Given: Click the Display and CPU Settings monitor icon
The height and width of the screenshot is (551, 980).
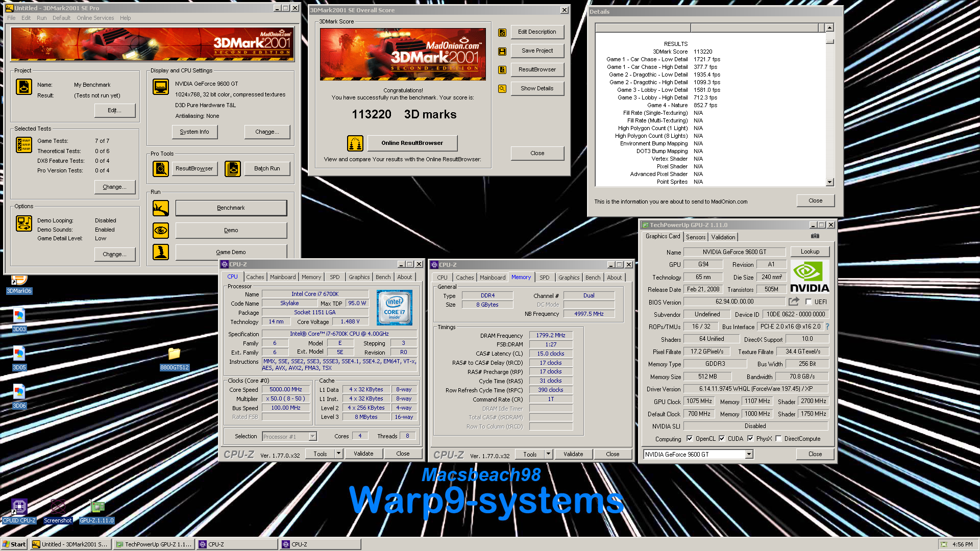Looking at the screenshot, I should [x=161, y=87].
